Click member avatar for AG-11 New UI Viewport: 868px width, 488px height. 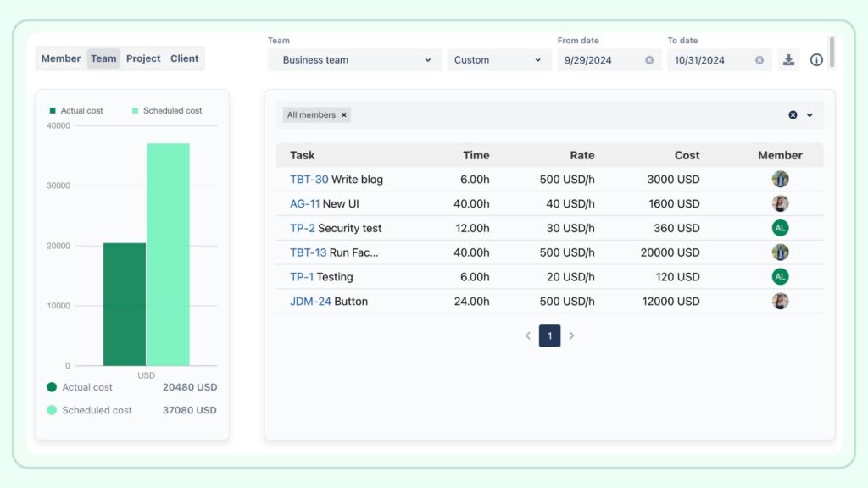tap(780, 203)
